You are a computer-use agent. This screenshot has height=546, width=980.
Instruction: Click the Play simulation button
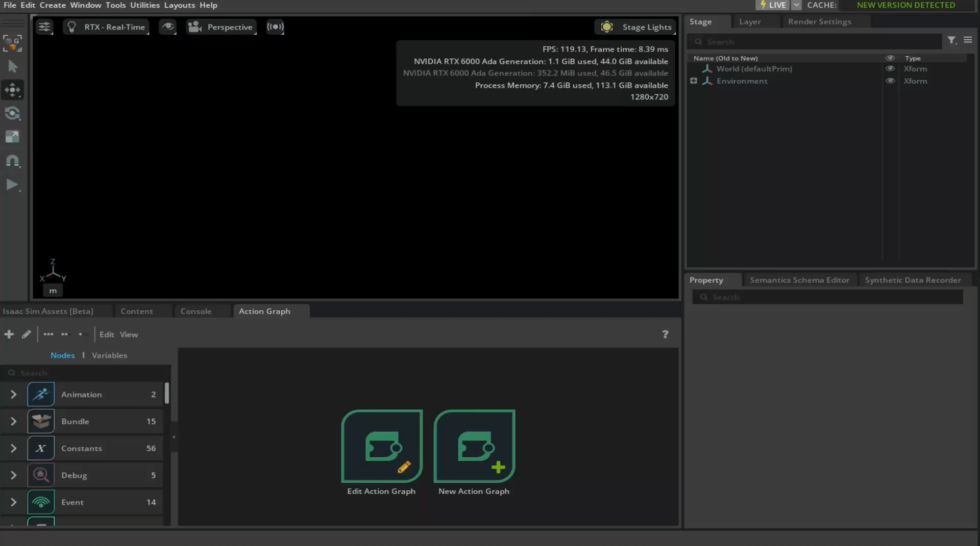click(x=13, y=185)
